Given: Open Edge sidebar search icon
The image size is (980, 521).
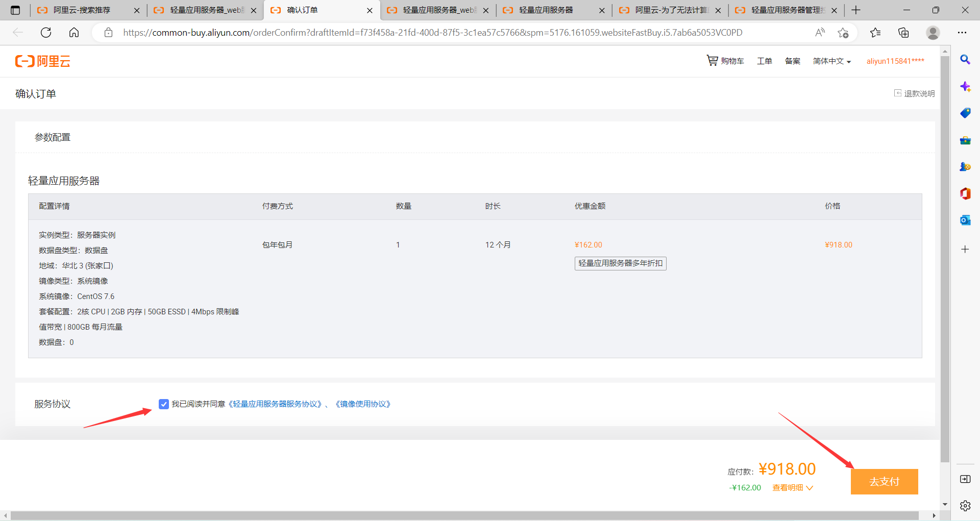Looking at the screenshot, I should [x=965, y=60].
